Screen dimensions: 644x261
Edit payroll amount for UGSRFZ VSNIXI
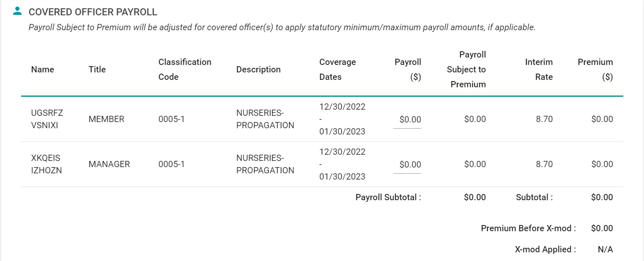pyautogui.click(x=408, y=120)
